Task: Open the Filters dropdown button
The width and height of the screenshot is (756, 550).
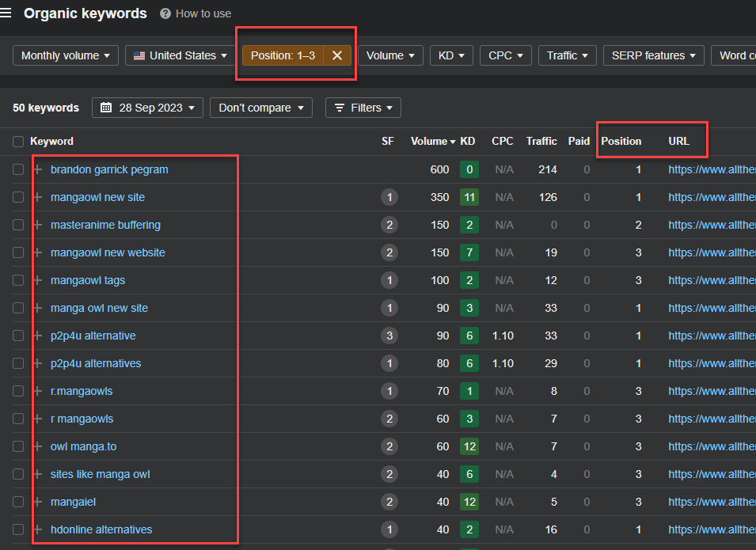Action: 363,108
